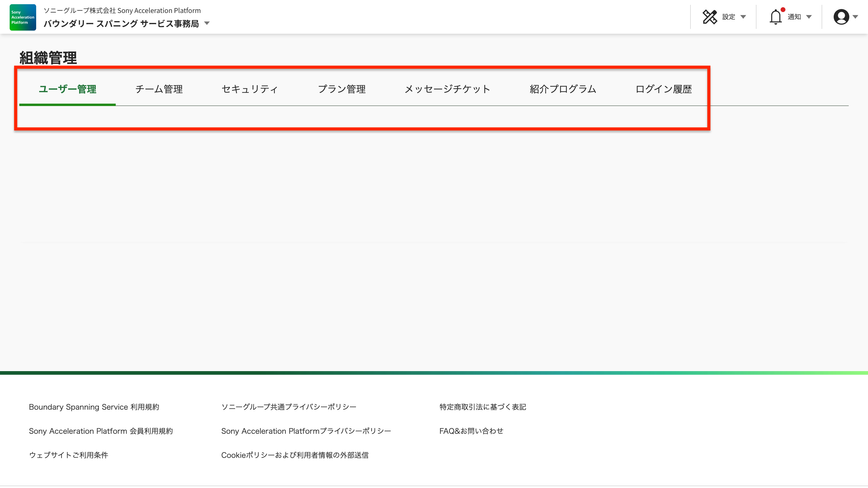
Task: Open the 設定 dropdown chevron
Action: click(743, 17)
